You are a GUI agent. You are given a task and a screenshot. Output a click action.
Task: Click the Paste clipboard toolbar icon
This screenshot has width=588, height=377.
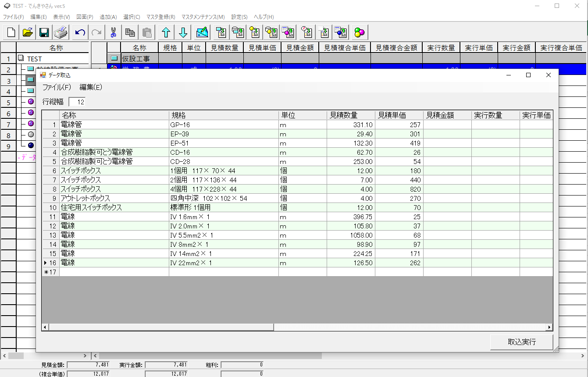[146, 32]
